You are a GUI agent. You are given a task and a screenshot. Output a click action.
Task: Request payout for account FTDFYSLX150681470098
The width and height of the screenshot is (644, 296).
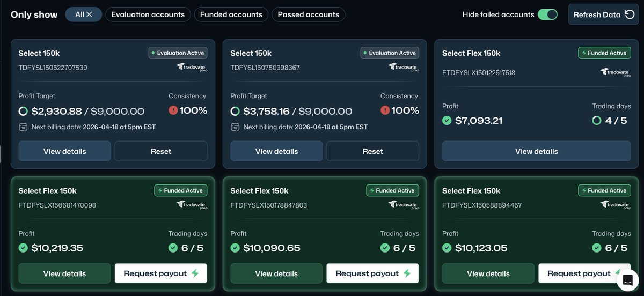pyautogui.click(x=161, y=273)
